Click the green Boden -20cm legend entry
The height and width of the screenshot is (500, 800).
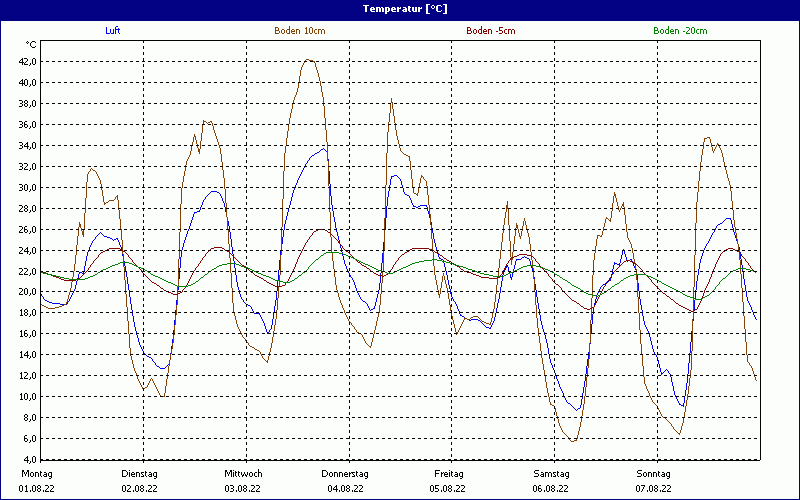point(679,31)
